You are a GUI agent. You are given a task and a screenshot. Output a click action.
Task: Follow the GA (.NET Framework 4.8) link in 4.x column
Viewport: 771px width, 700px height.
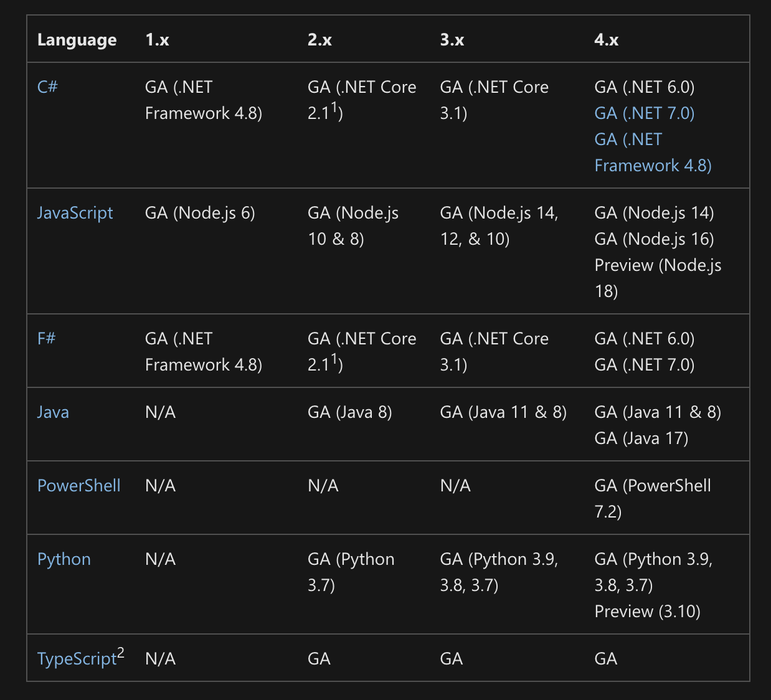(653, 153)
